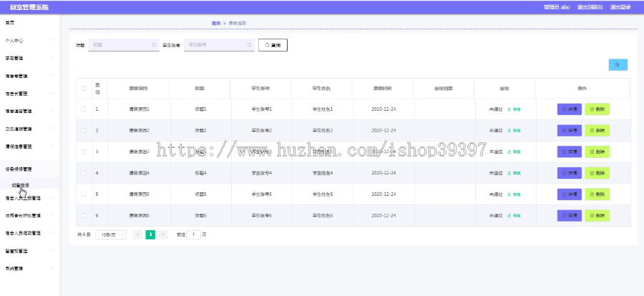Expand the 学生管理 menu chevron

click(51, 58)
